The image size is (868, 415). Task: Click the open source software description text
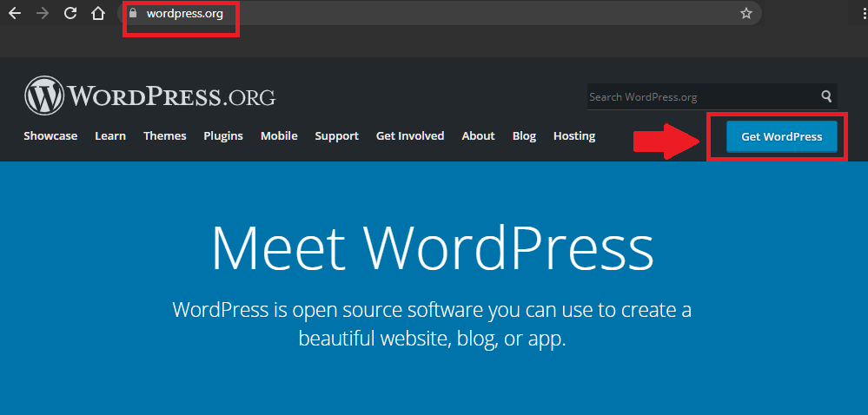432,324
